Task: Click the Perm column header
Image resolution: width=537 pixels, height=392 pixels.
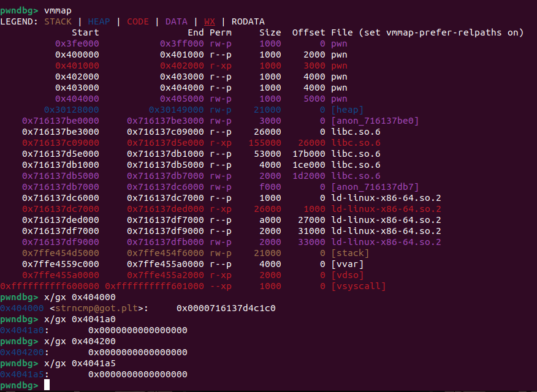Action: (x=221, y=32)
